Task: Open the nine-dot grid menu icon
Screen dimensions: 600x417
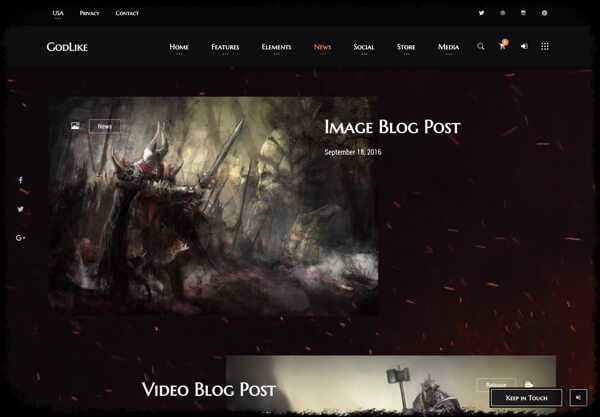Action: coord(545,46)
